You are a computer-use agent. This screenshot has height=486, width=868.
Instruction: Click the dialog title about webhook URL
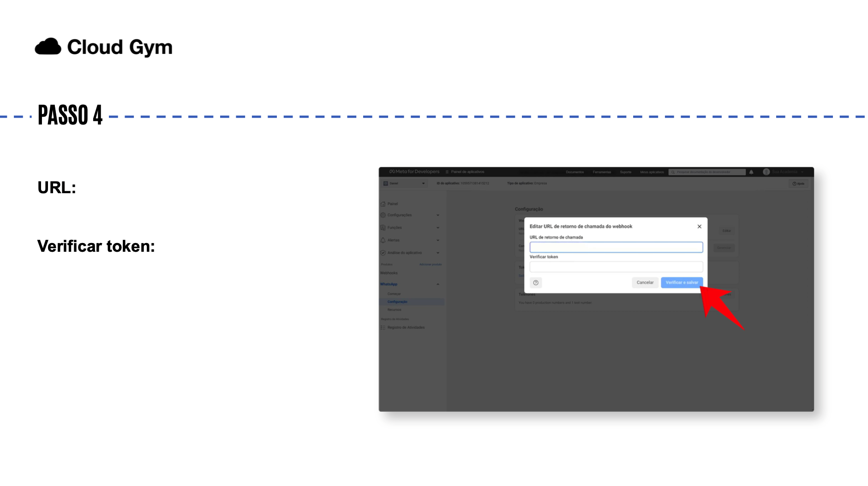(581, 226)
